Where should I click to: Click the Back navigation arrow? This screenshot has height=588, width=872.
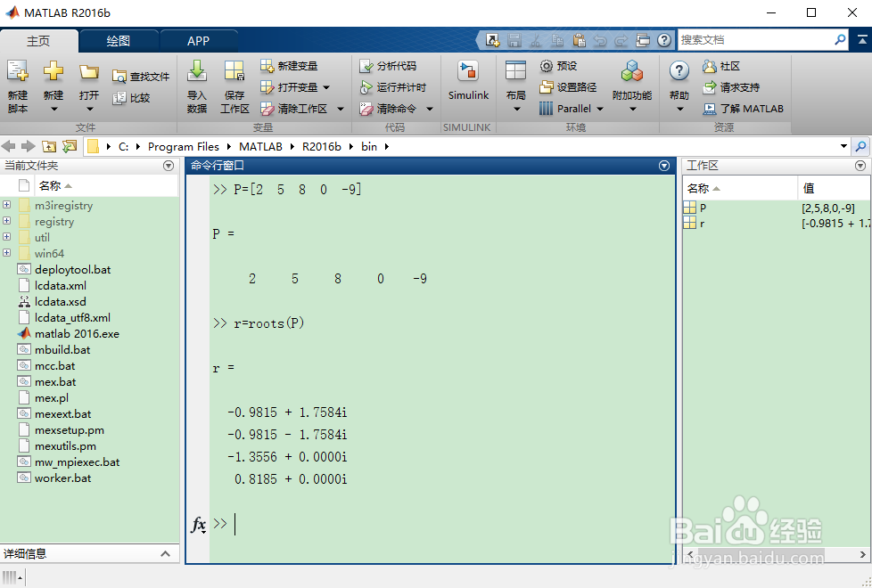9,147
